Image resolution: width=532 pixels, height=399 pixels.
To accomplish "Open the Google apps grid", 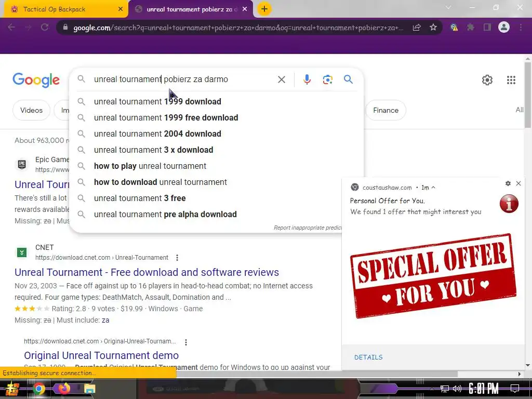I will (511, 79).
